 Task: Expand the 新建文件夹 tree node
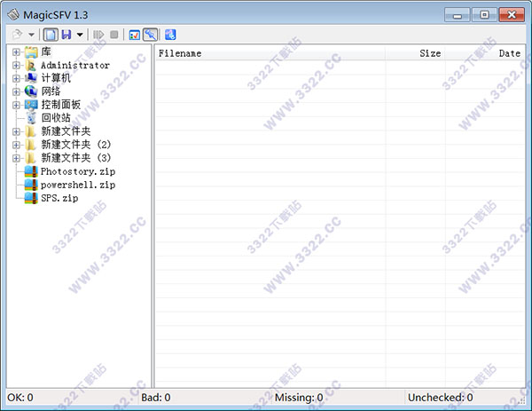coord(16,131)
